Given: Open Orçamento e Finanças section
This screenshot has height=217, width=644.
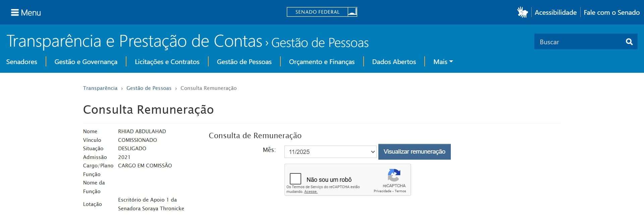Looking at the screenshot, I should [x=322, y=62].
